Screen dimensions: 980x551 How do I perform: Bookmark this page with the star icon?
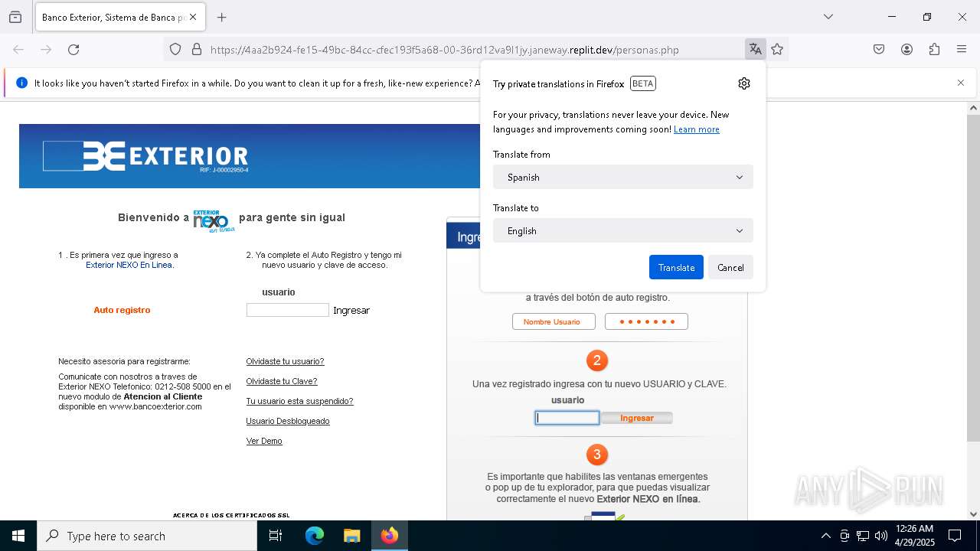point(777,50)
